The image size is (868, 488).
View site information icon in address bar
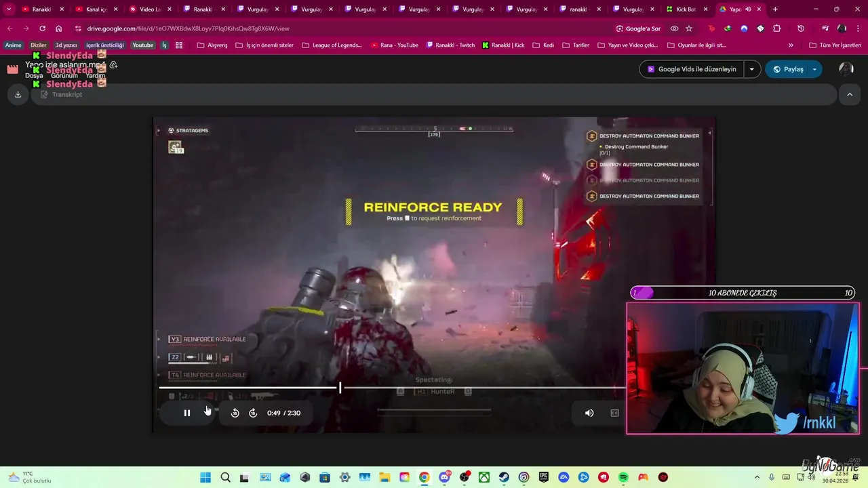coord(78,28)
